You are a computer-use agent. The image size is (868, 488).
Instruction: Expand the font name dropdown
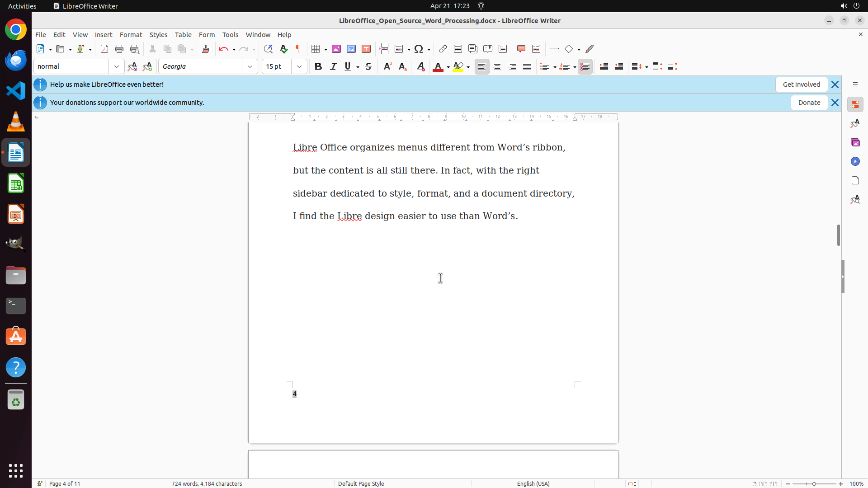point(250,66)
